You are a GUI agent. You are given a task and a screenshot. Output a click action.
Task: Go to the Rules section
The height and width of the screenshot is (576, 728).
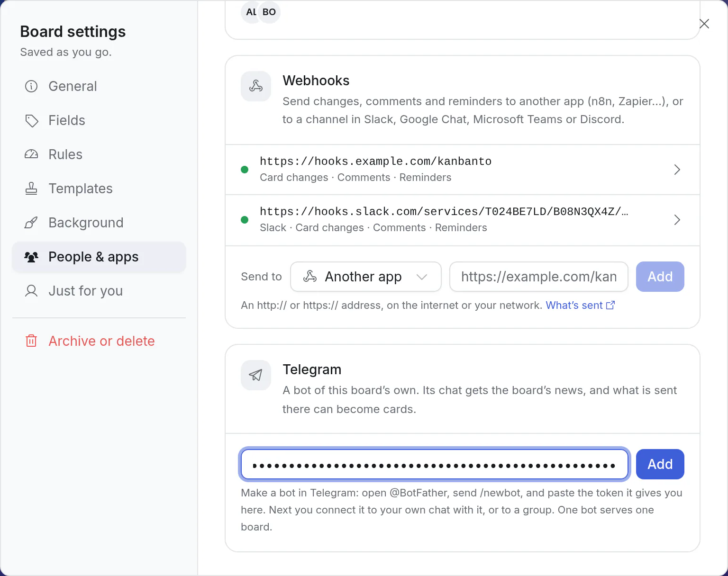pyautogui.click(x=99, y=154)
